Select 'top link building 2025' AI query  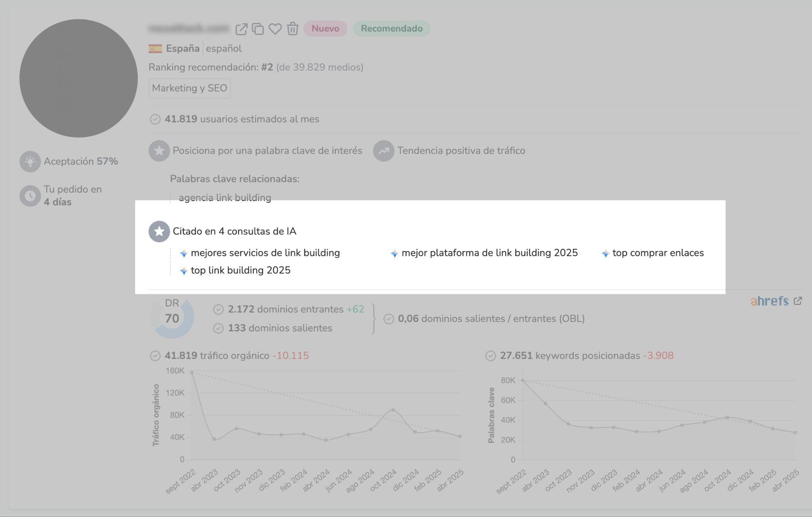coord(240,270)
